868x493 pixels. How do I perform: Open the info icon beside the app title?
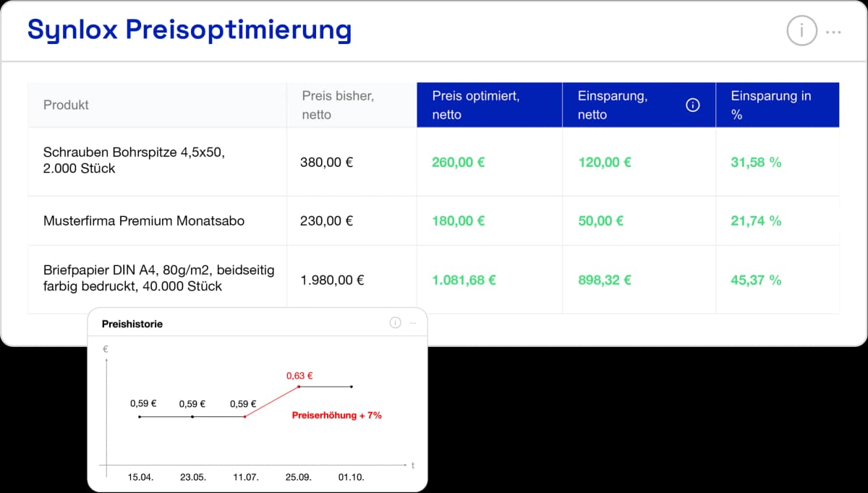[801, 31]
